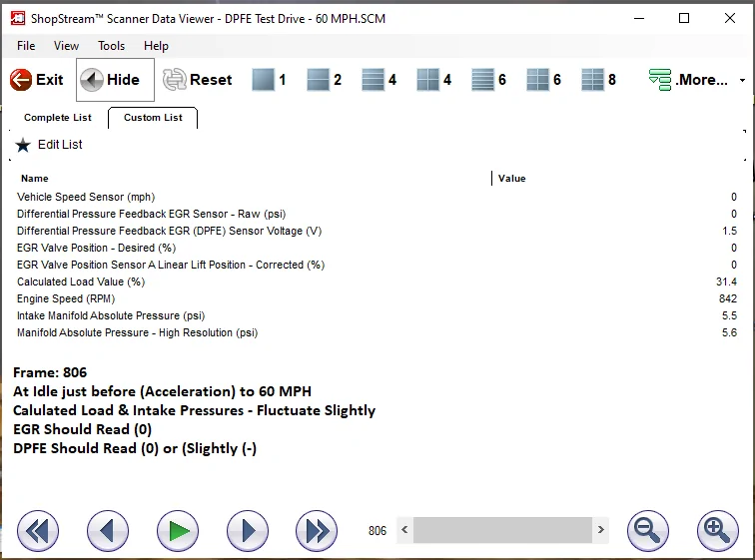Open the Help menu
The image size is (755, 560).
click(156, 46)
